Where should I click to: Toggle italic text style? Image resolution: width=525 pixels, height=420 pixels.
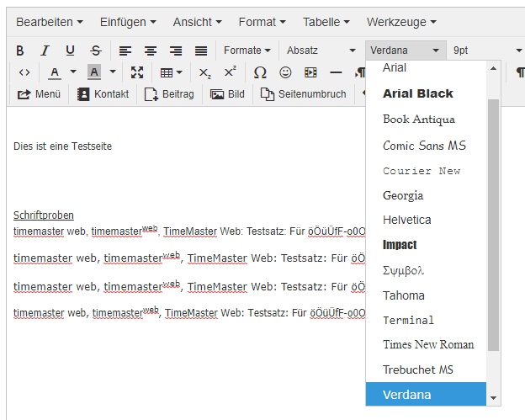click(45, 51)
